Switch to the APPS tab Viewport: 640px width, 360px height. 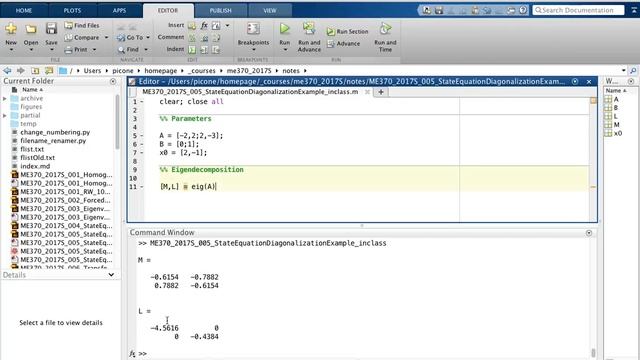[119, 11]
